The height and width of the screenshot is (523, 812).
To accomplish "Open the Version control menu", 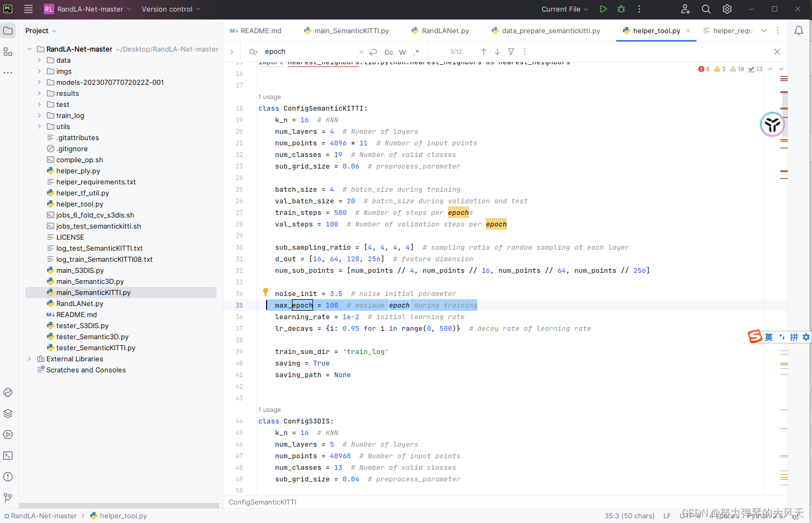I will click(x=169, y=9).
